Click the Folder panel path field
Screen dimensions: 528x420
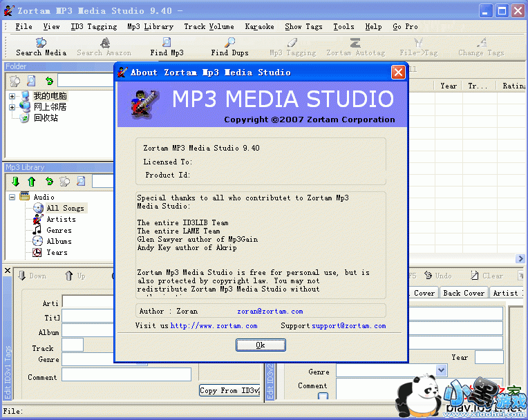(x=86, y=81)
